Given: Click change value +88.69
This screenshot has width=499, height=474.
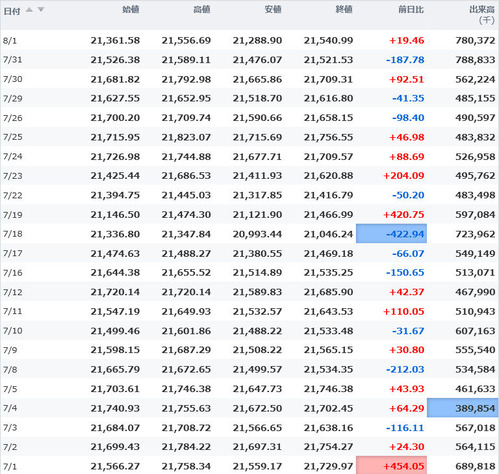Looking at the screenshot, I should (407, 157).
